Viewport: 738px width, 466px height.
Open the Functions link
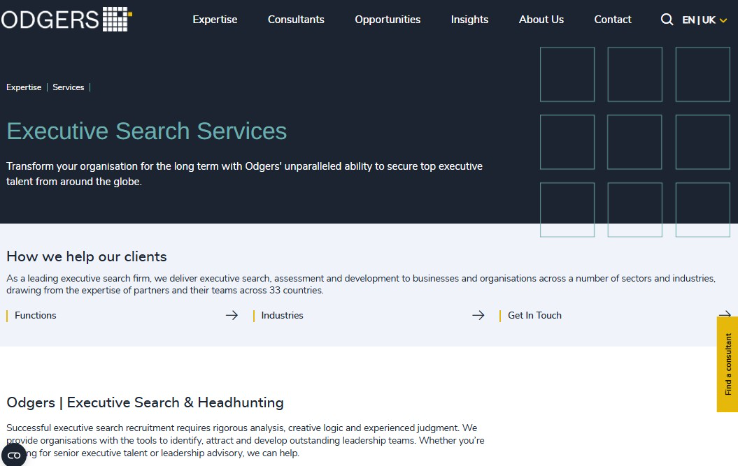coord(35,315)
